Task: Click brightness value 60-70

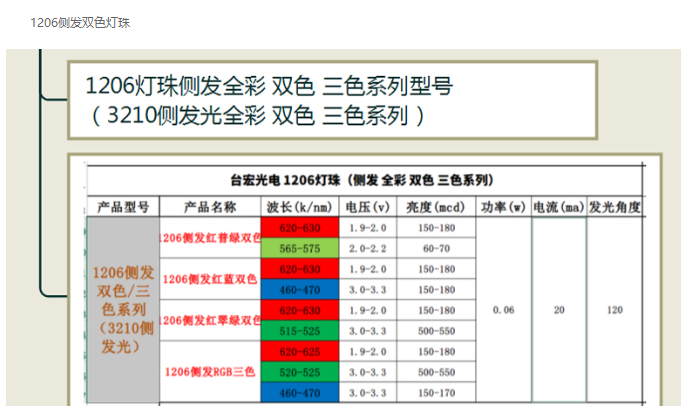Action: point(436,248)
